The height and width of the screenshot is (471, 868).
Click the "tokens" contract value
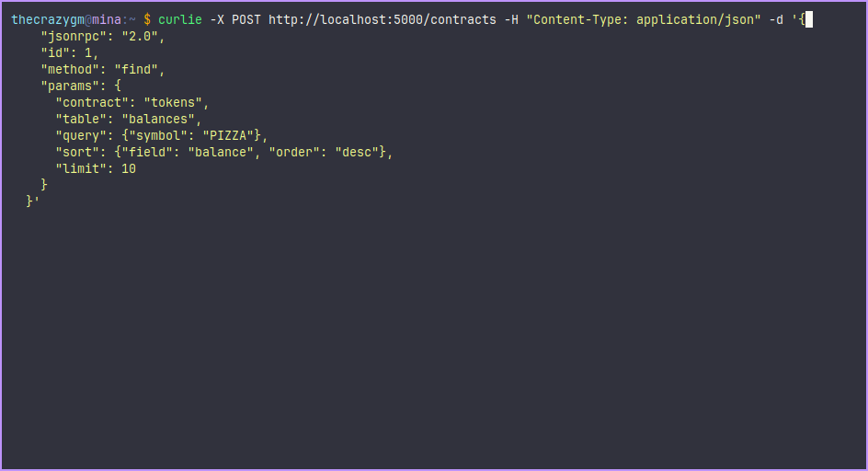pos(176,102)
